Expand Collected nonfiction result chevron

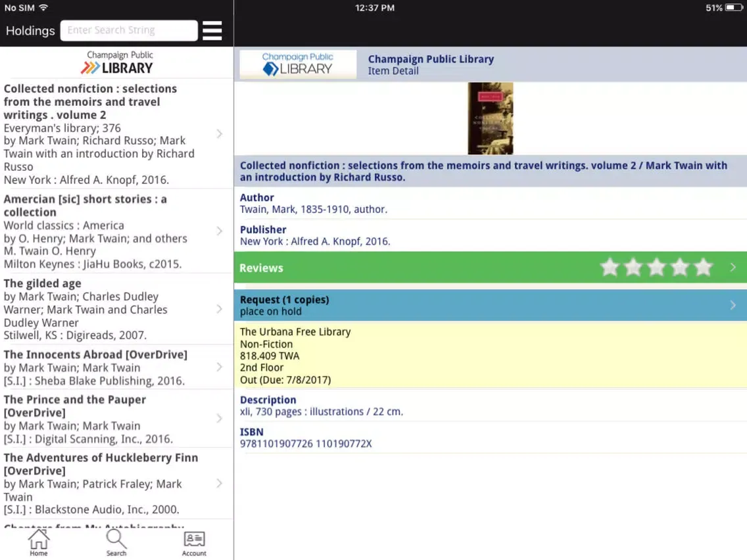(219, 134)
